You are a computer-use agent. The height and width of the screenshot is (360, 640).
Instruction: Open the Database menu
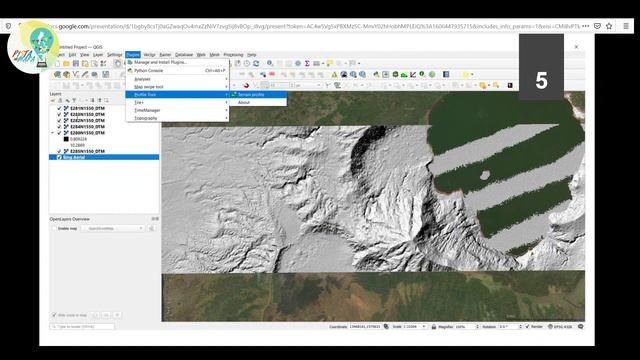click(x=184, y=55)
